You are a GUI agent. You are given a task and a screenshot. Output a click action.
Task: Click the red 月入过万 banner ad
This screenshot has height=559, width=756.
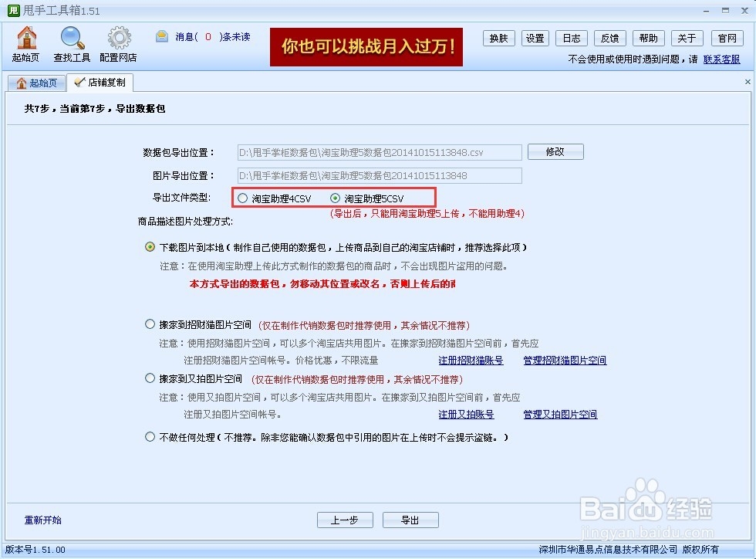pos(366,47)
